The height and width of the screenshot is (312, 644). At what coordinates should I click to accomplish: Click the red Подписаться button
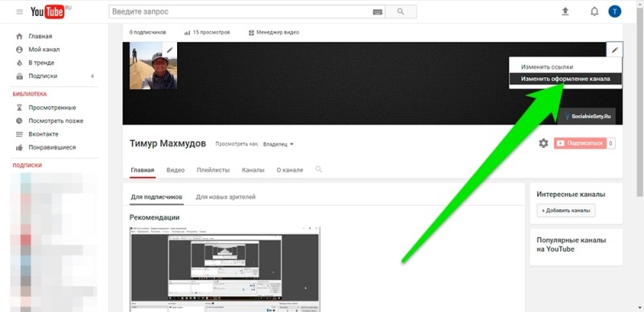click(x=580, y=143)
